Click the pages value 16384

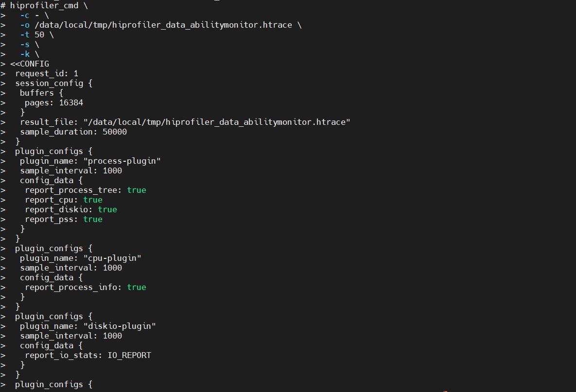click(71, 103)
